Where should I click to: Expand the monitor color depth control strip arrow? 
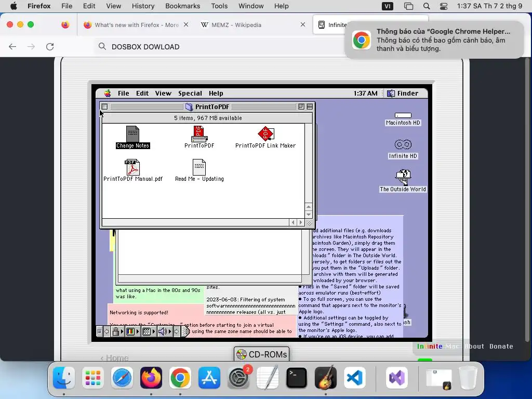click(138, 331)
